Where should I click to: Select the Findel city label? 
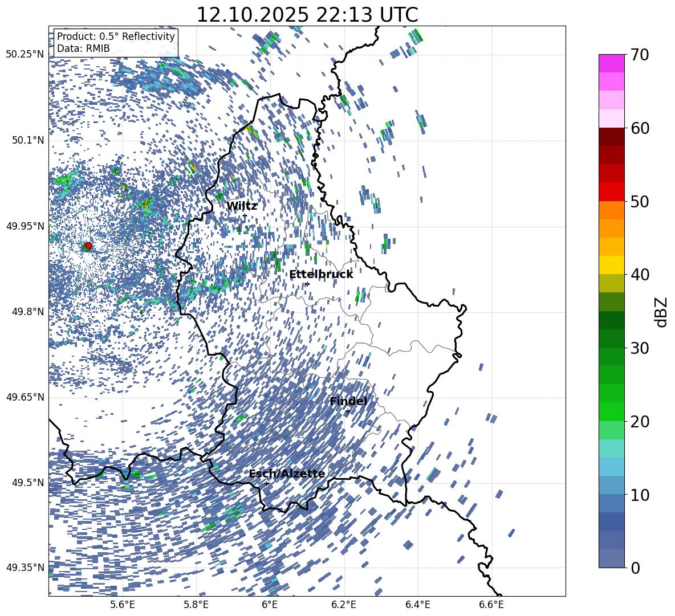tap(348, 401)
